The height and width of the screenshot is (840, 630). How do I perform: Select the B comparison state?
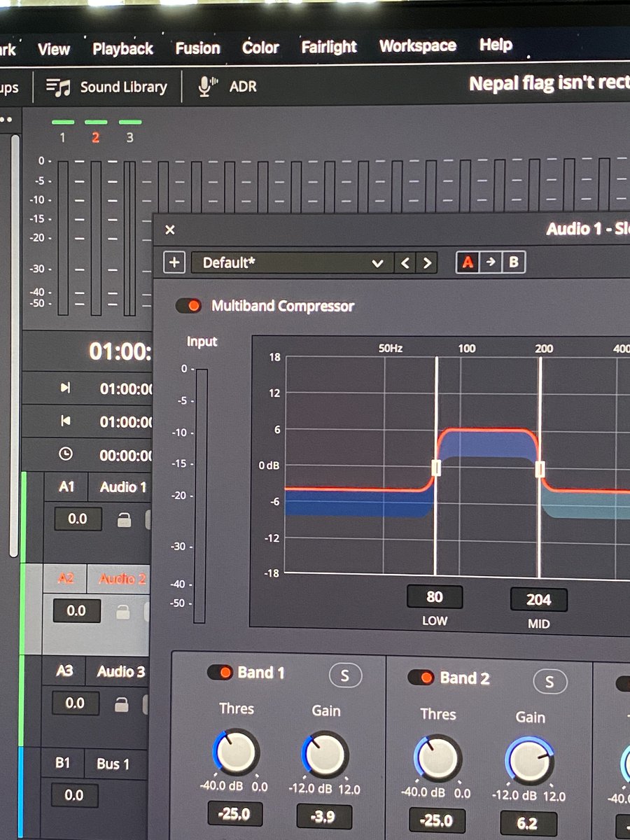514,262
